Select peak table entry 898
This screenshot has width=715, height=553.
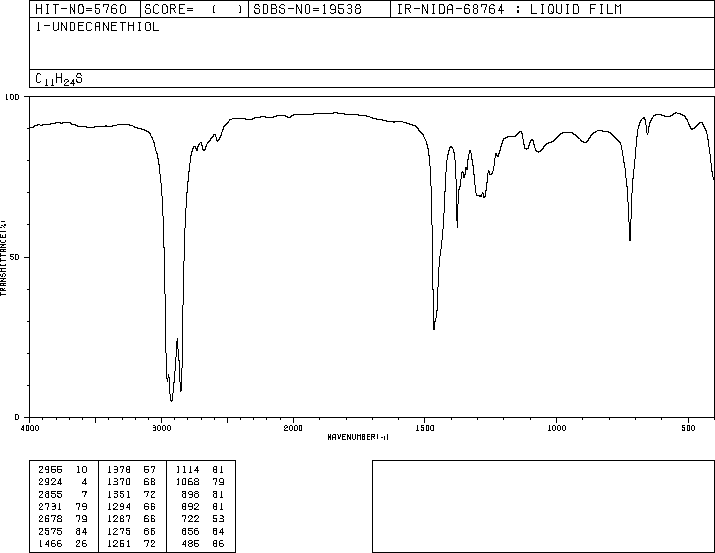[x=190, y=494]
